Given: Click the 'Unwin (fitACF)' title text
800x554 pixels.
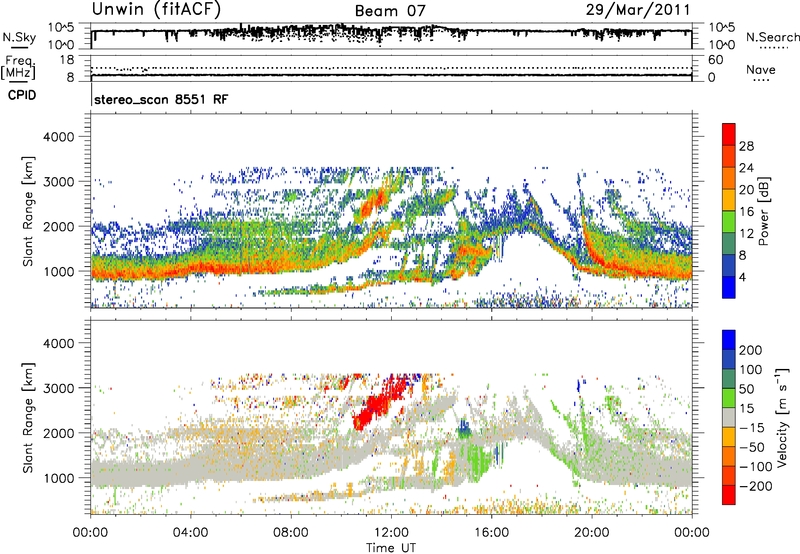Looking at the screenshot, I should pyautogui.click(x=156, y=9).
